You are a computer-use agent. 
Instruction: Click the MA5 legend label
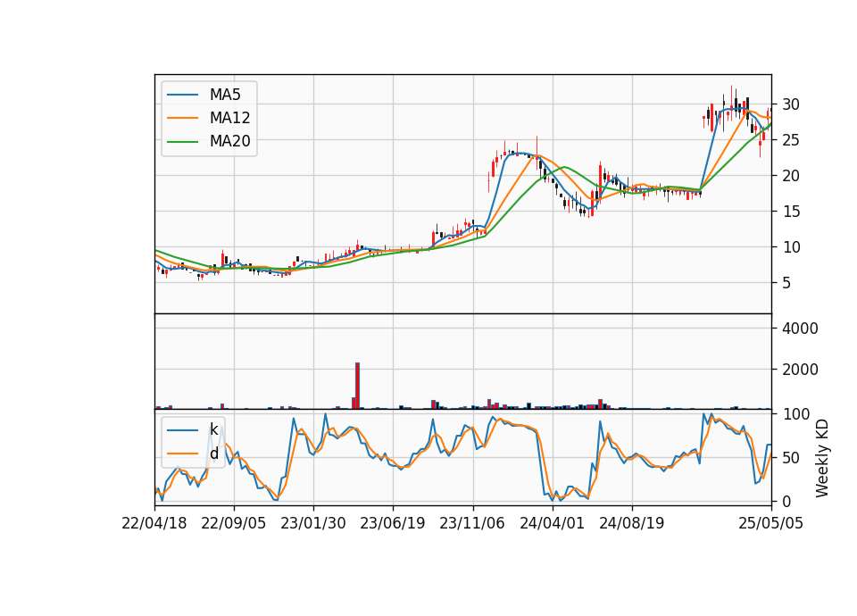tap(225, 95)
